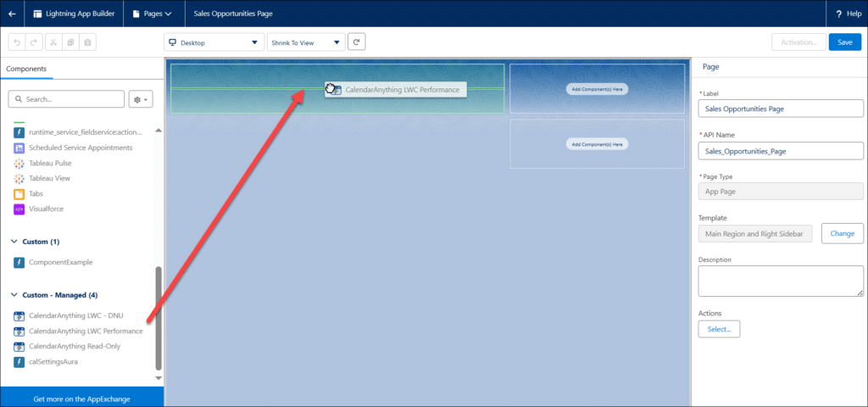Click the Lightning App Builder icon
The width and height of the screenshot is (868, 407).
tap(37, 14)
